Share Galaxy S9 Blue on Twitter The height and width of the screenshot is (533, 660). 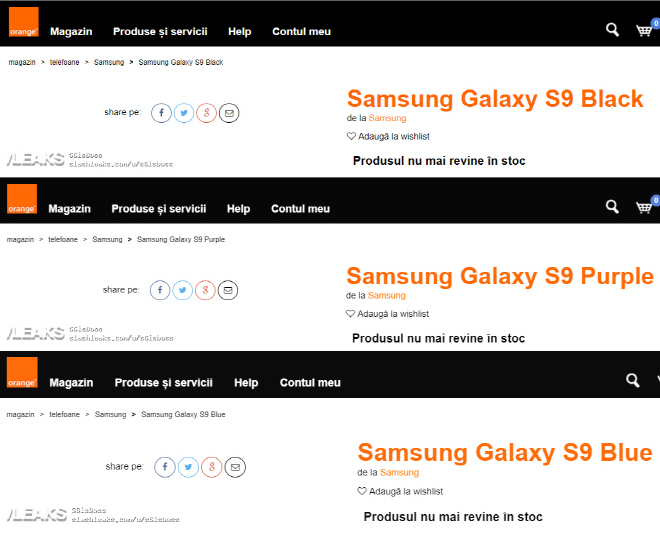tap(188, 467)
